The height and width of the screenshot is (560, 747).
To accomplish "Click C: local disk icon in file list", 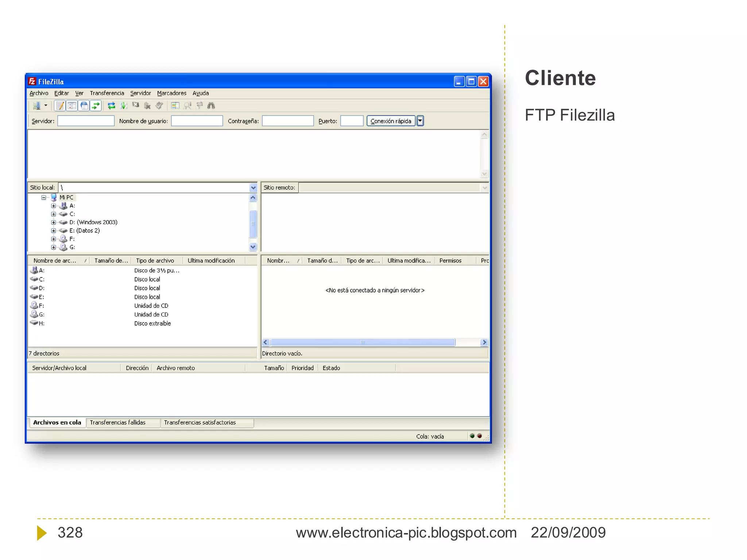I will 34,279.
